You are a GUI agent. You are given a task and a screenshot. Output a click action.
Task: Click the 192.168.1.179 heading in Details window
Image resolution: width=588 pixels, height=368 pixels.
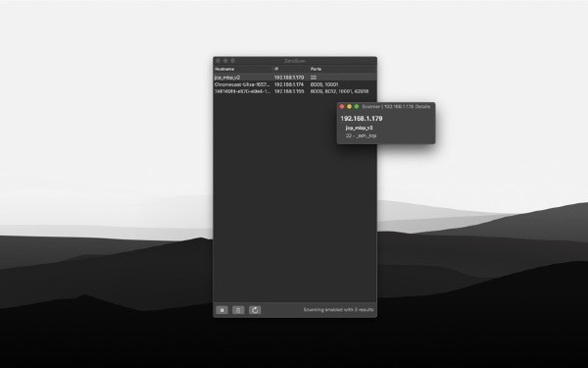362,119
